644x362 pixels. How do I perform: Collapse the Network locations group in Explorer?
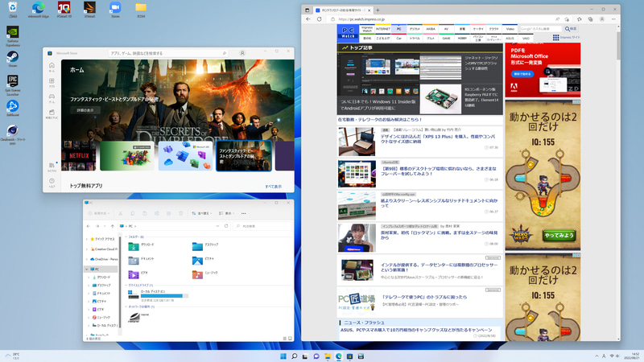(126, 306)
